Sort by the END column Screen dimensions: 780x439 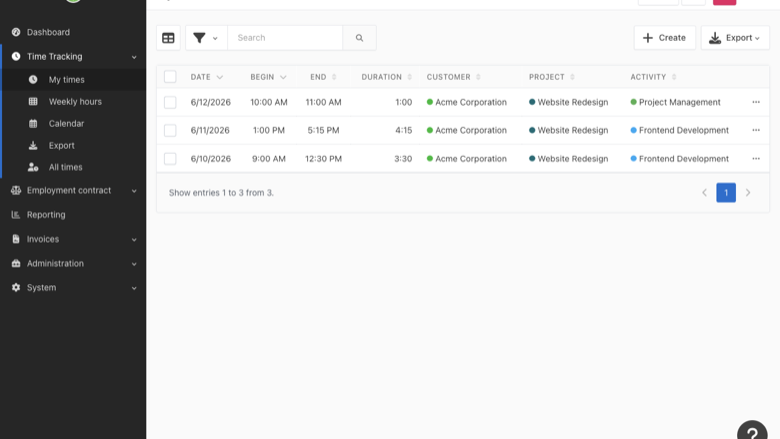tap(323, 77)
